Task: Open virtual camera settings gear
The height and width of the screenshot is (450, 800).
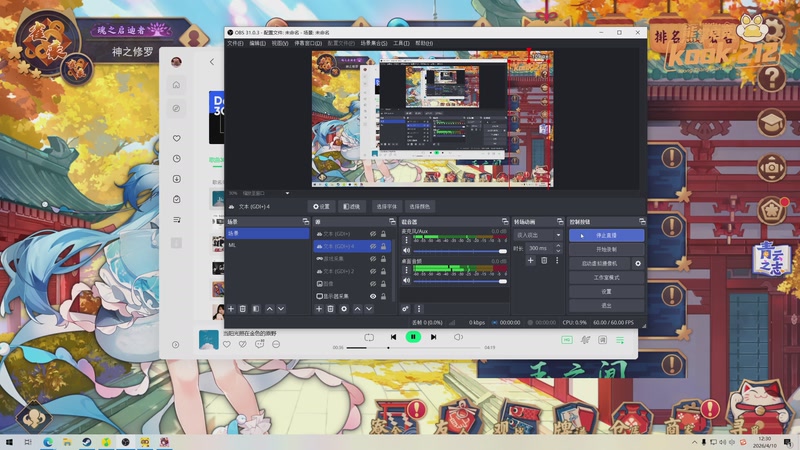Action: click(x=638, y=263)
